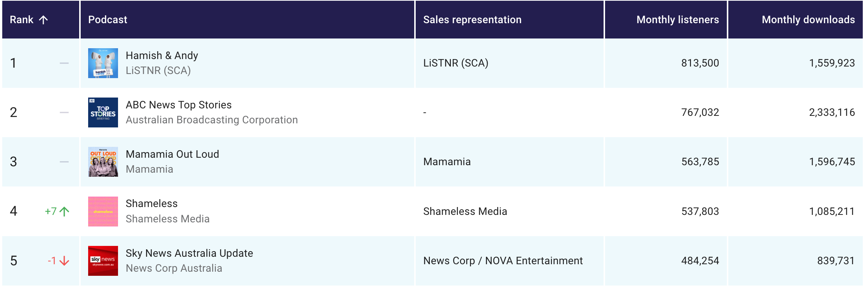Viewport: 868px width, 290px height.
Task: Click the pink Shameless podcast artwork
Action: pyautogui.click(x=103, y=212)
